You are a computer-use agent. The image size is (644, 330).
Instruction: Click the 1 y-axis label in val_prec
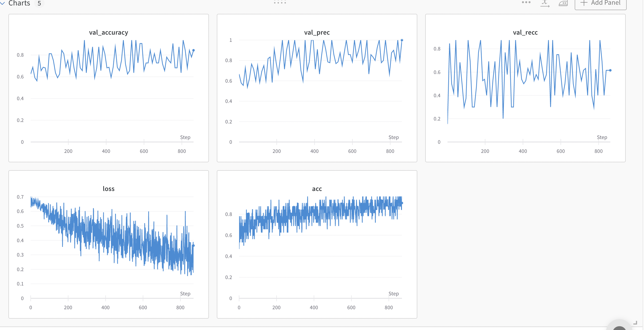coord(230,40)
